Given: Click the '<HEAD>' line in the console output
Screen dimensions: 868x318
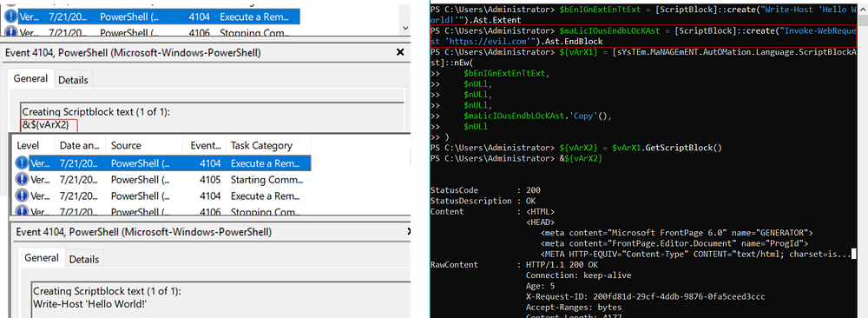Looking at the screenshot, I should click(x=540, y=222).
